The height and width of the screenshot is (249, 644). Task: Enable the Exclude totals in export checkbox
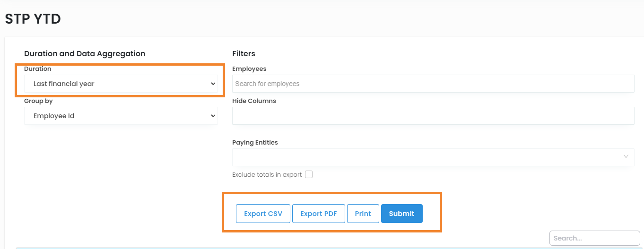[309, 174]
